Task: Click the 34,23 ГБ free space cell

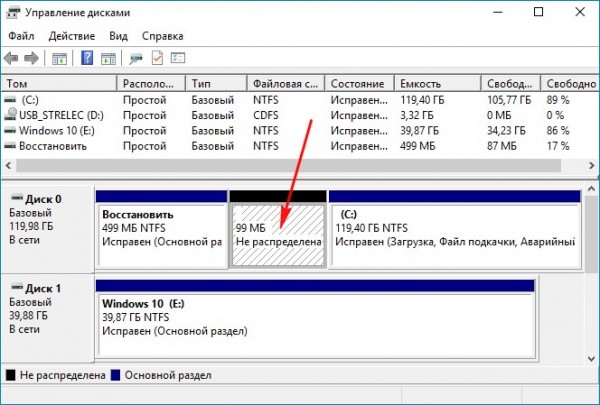Action: point(506,131)
